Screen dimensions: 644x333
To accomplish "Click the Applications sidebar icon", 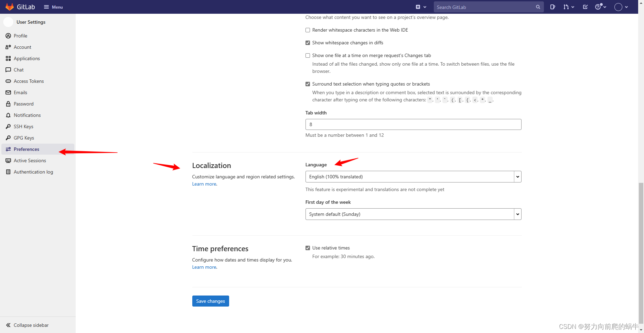I will pyautogui.click(x=8, y=58).
